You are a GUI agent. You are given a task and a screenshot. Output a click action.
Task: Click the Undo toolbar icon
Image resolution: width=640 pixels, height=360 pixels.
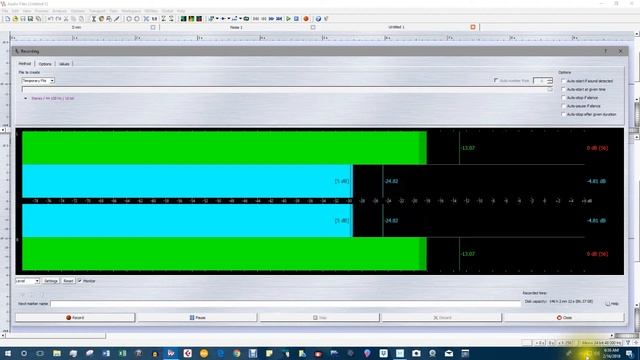point(51,19)
